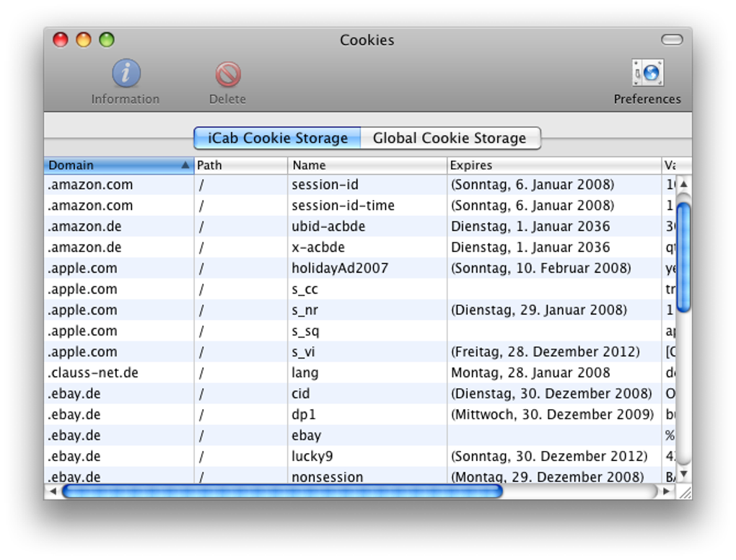Image resolution: width=736 pixels, height=560 pixels.
Task: Click the scroll left arrow
Action: (x=53, y=491)
